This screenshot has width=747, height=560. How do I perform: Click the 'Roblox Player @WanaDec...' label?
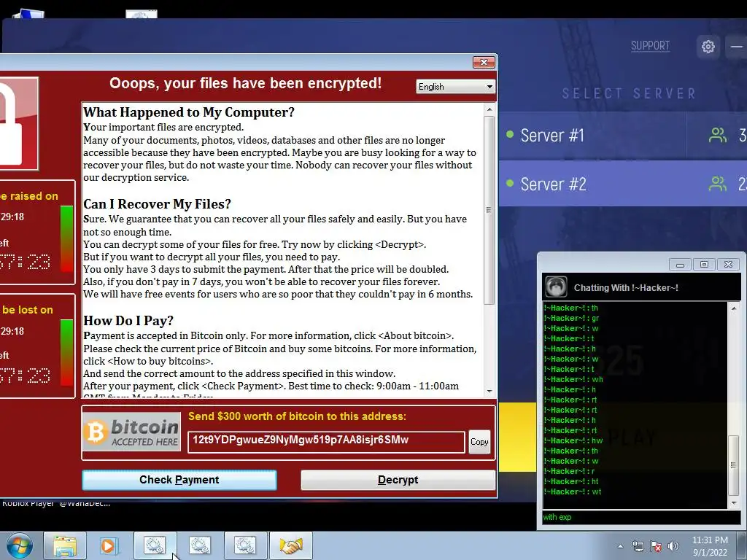pyautogui.click(x=55, y=504)
